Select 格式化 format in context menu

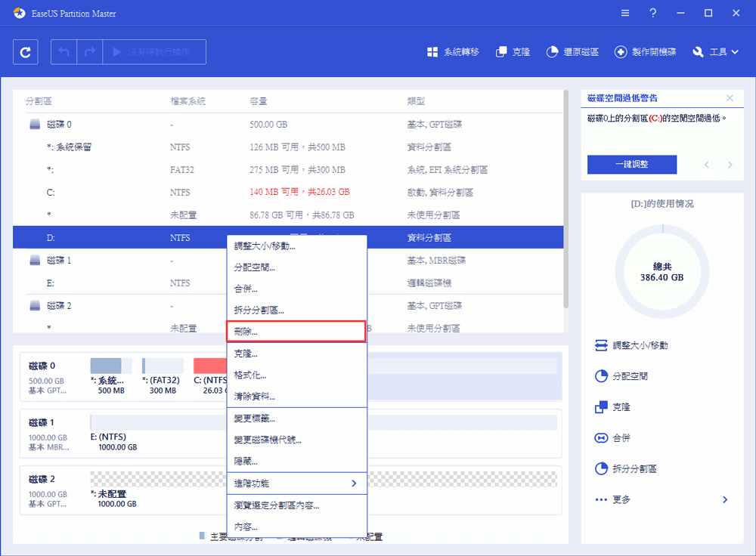point(296,375)
